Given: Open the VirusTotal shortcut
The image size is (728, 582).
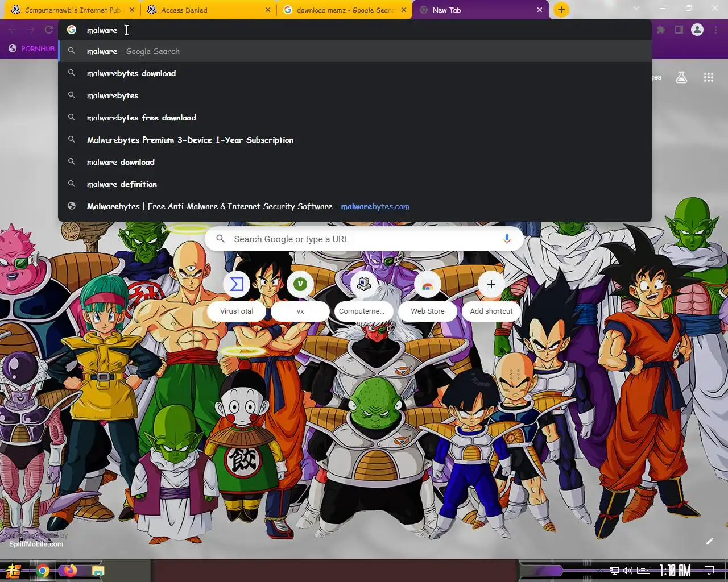Looking at the screenshot, I should coord(237,297).
